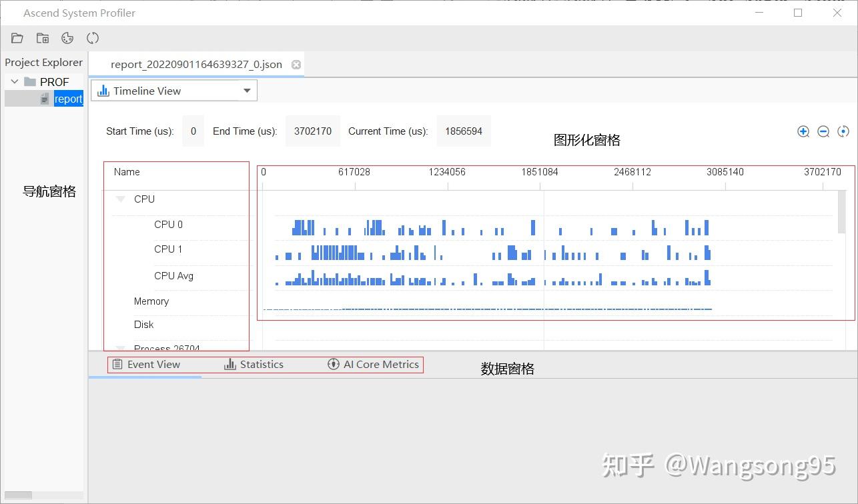Zoom out of the timeline

click(823, 131)
